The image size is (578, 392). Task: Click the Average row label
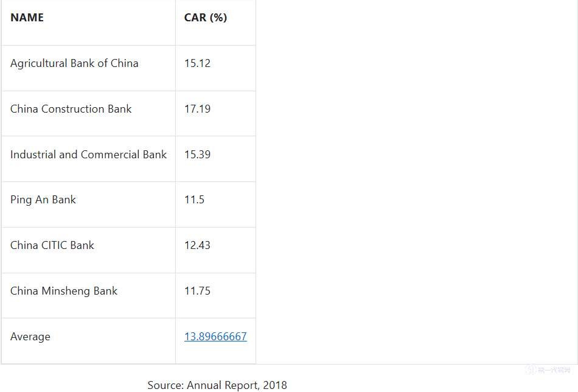(x=30, y=337)
